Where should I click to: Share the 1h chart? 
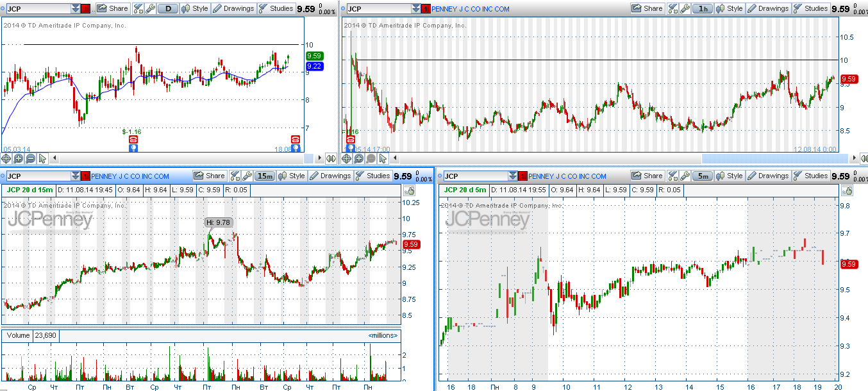click(647, 9)
